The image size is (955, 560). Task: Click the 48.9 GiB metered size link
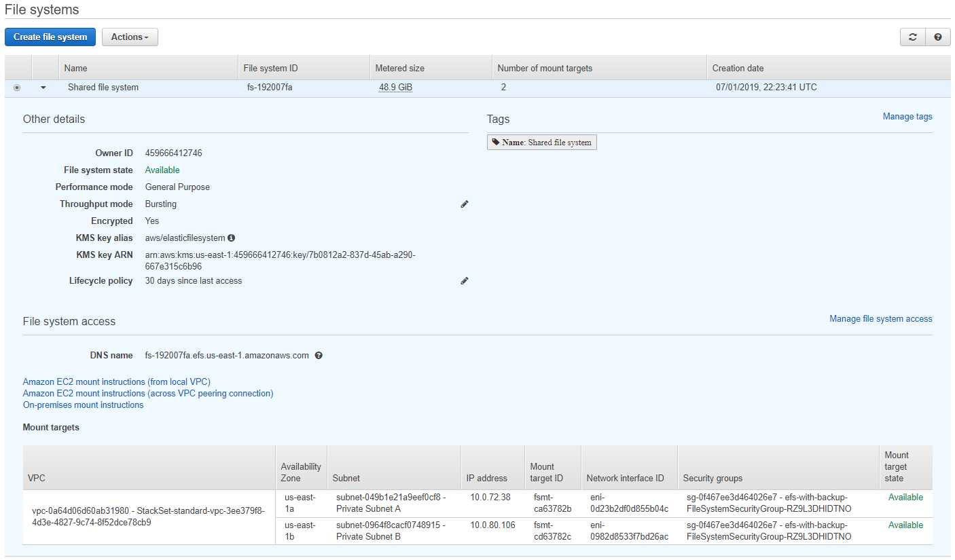[x=395, y=87]
